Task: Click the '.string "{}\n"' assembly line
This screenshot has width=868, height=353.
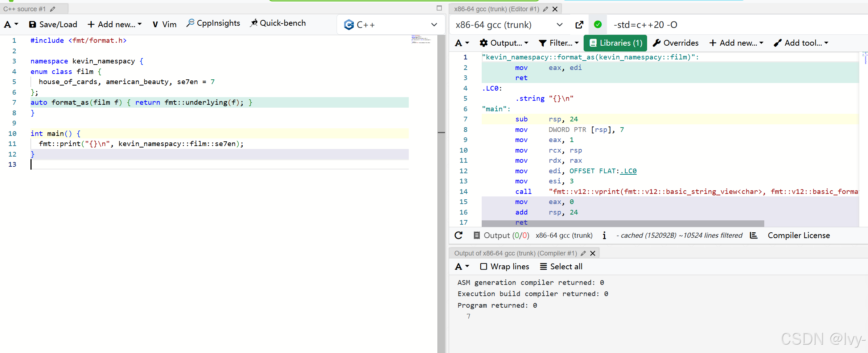Action: [x=544, y=99]
